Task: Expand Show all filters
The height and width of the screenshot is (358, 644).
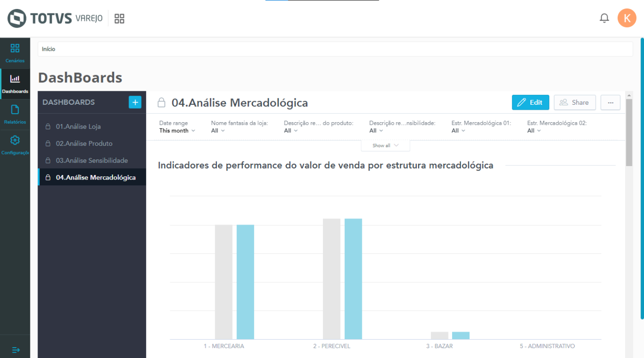Action: click(385, 145)
